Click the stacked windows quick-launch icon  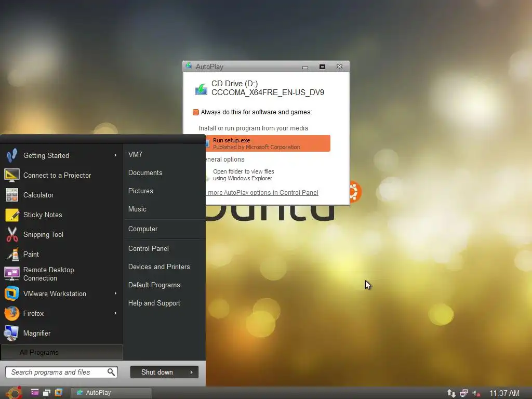[x=46, y=393]
